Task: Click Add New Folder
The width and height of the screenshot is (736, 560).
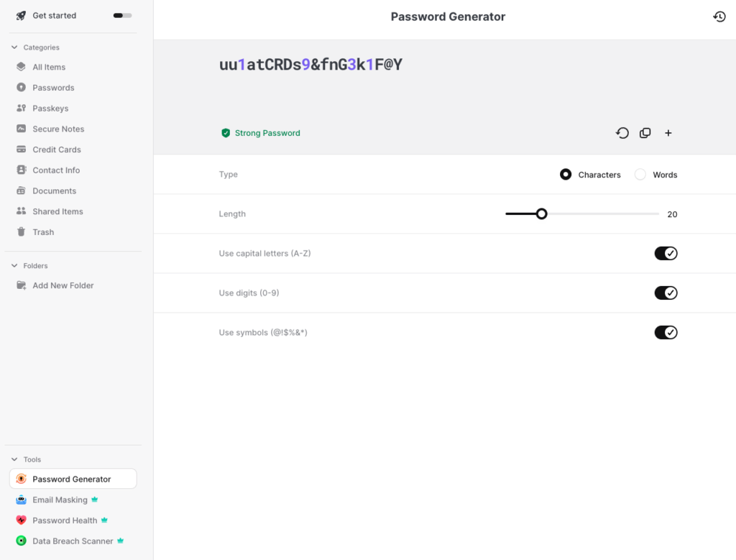Action: tap(63, 285)
